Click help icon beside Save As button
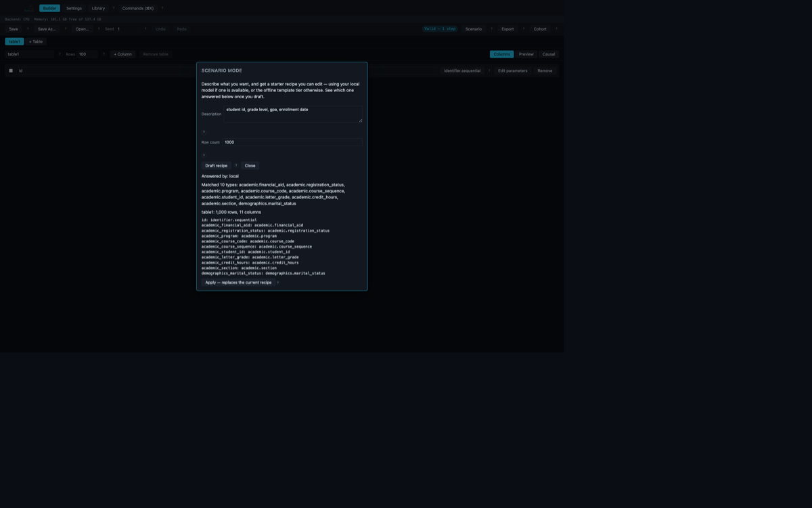This screenshot has width=812, height=508. pos(66,28)
